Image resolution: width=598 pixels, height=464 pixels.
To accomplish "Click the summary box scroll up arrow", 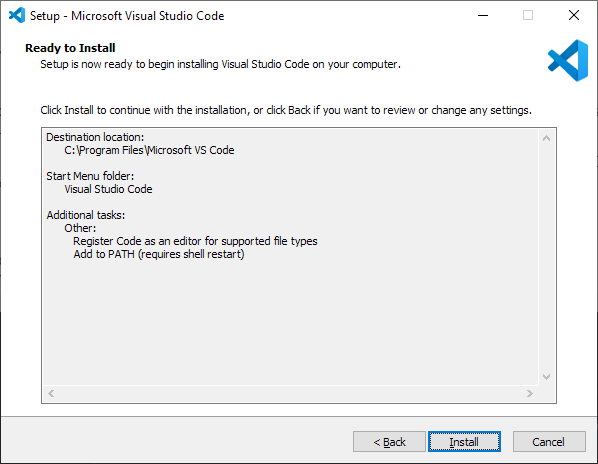I will coord(546,138).
